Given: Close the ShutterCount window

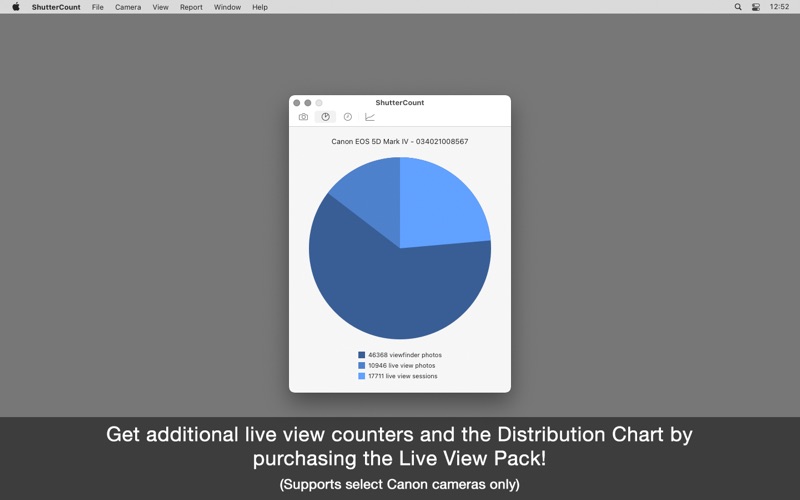Looking at the screenshot, I should click(x=296, y=103).
